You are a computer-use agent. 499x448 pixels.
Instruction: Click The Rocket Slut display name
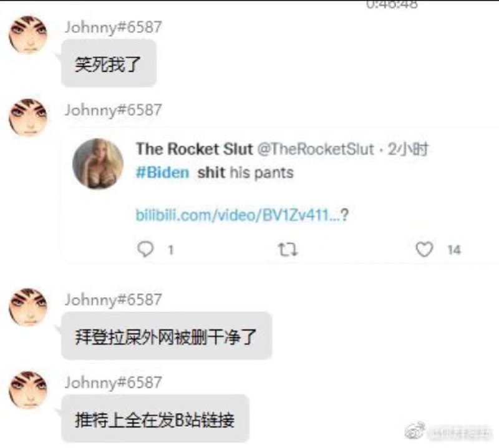point(195,149)
